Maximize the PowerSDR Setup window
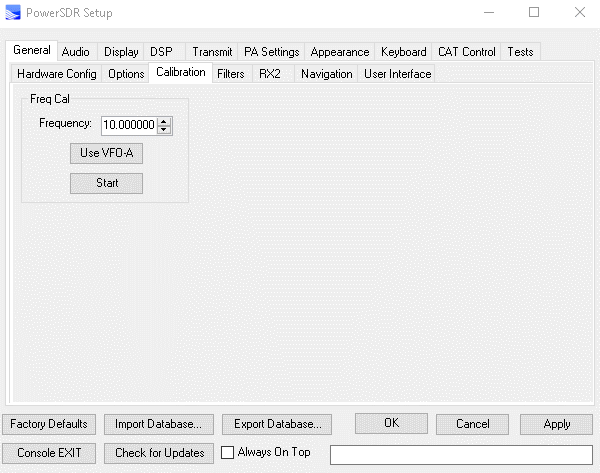The height and width of the screenshot is (473, 600). tap(534, 13)
